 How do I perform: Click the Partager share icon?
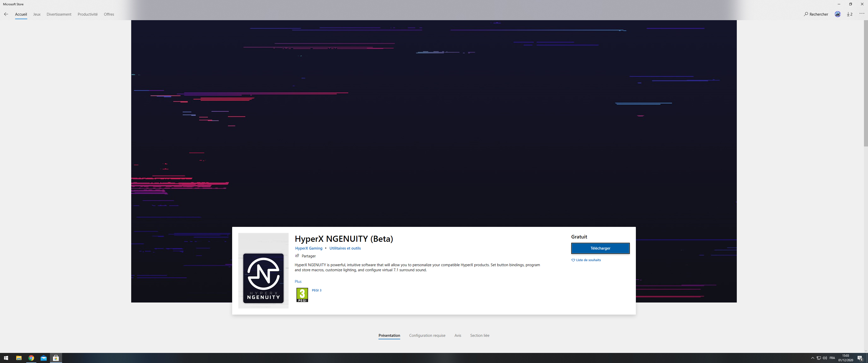tap(297, 256)
